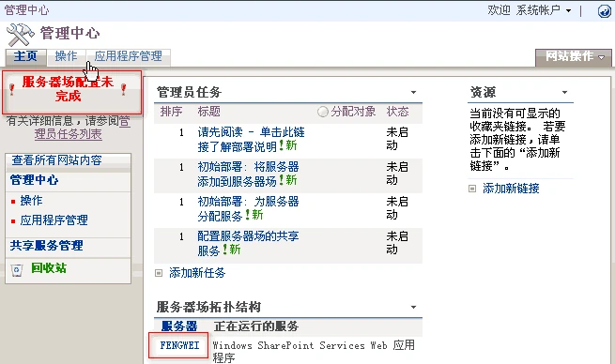Click the plus icon beside 添加新任务
The image size is (615, 364).
pos(159,273)
